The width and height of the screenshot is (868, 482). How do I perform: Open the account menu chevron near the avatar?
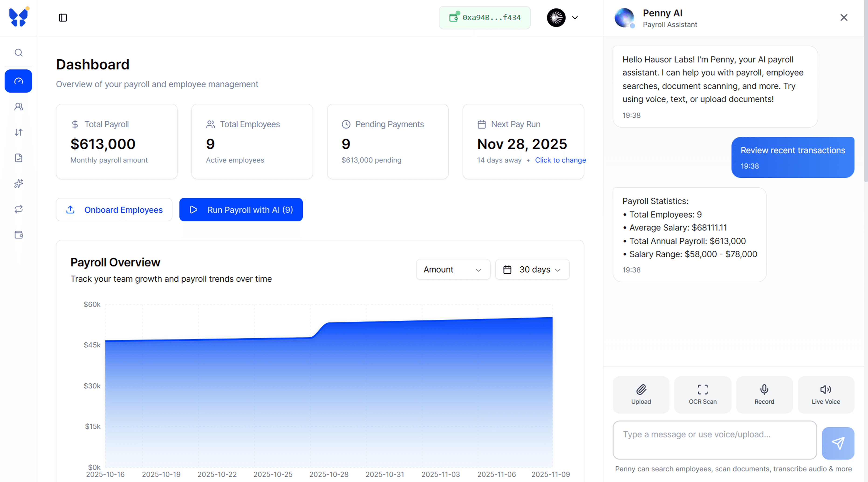pos(575,17)
